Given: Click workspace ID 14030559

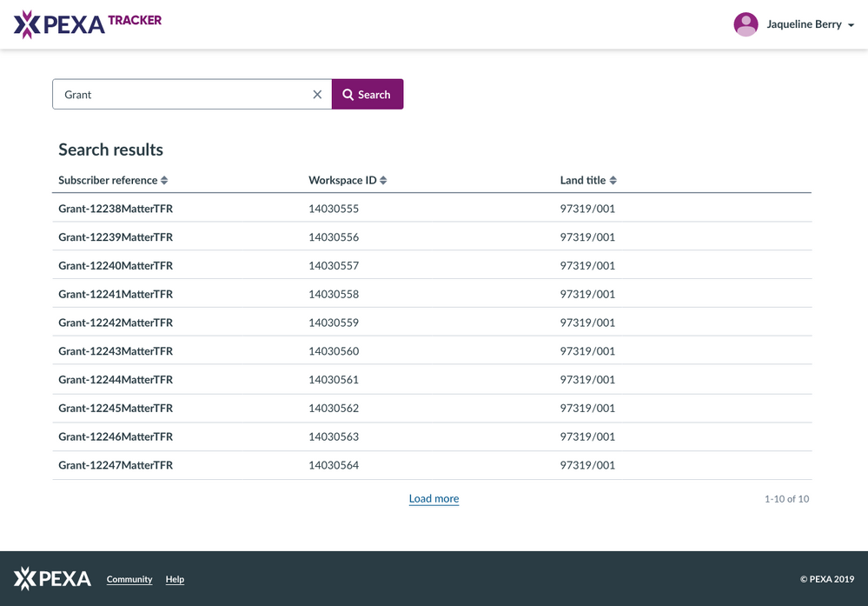Looking at the screenshot, I should 334,323.
